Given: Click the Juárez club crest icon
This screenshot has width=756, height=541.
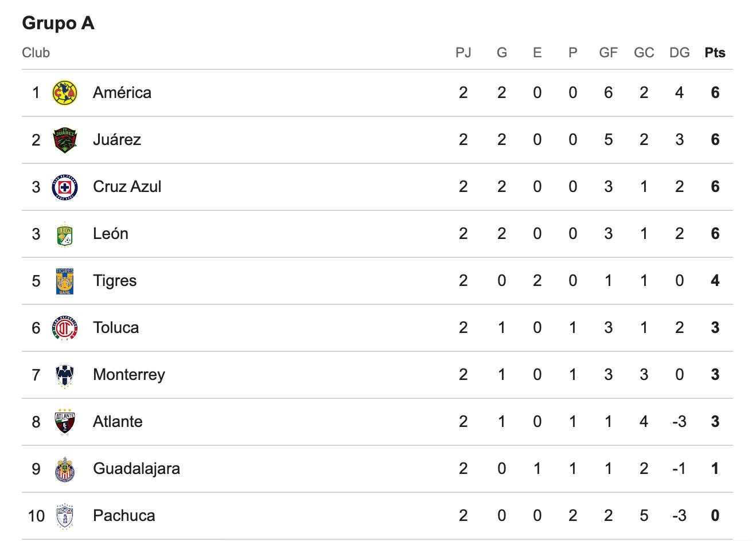Looking at the screenshot, I should click(65, 140).
